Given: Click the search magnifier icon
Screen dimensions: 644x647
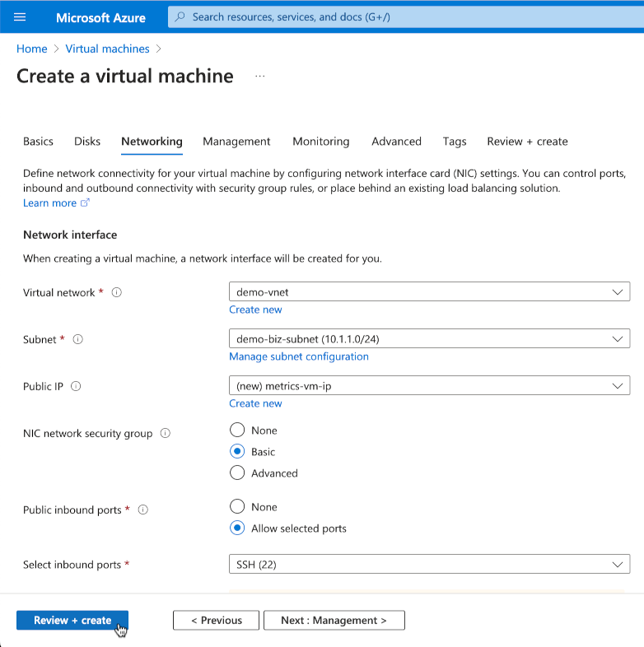Looking at the screenshot, I should pyautogui.click(x=180, y=17).
